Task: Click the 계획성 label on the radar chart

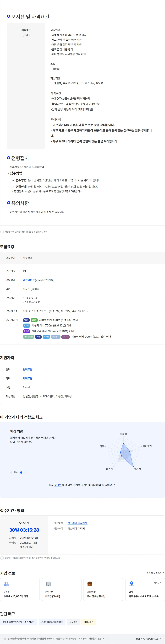Action: point(123,434)
